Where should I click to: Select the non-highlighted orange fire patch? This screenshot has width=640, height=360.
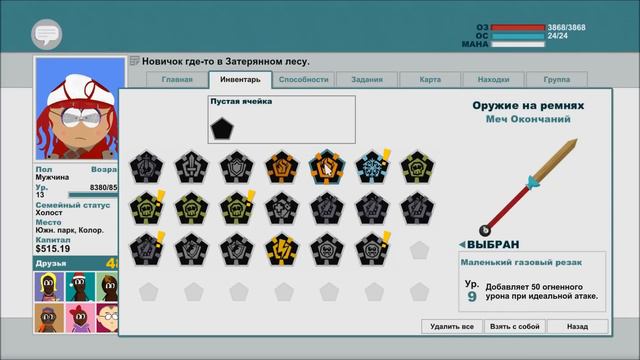tap(282, 167)
